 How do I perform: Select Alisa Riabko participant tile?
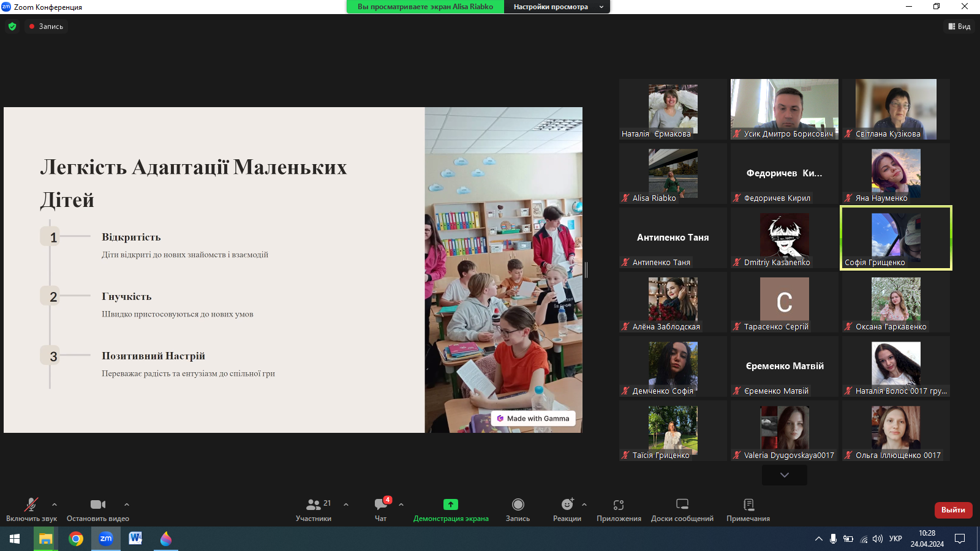(673, 173)
